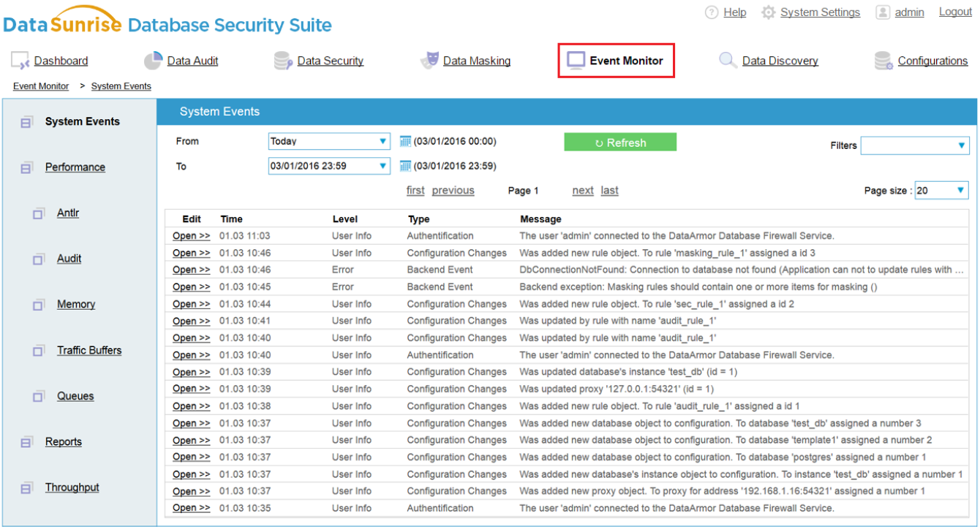Open the Page size dropdown
Image resolution: width=980 pixels, height=529 pixels.
942,191
